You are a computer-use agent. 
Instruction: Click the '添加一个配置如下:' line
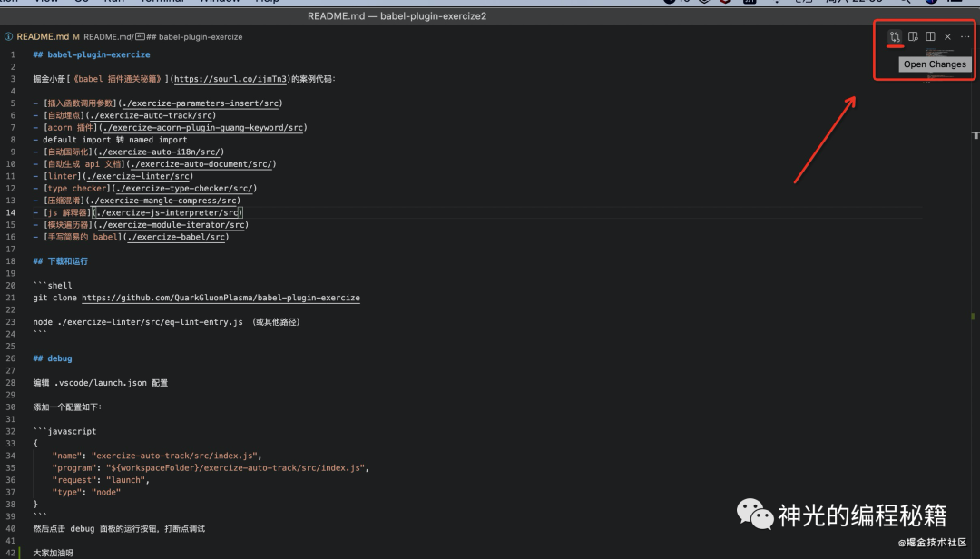click(67, 407)
